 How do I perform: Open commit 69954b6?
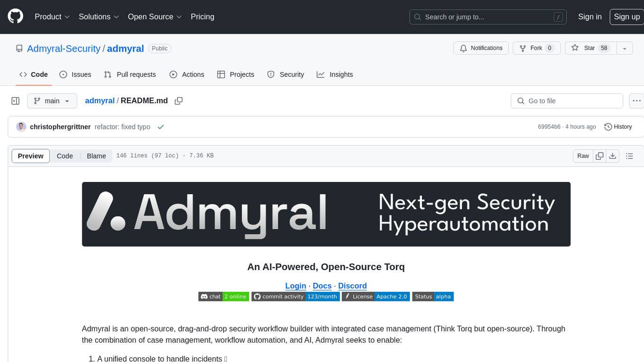(x=549, y=127)
